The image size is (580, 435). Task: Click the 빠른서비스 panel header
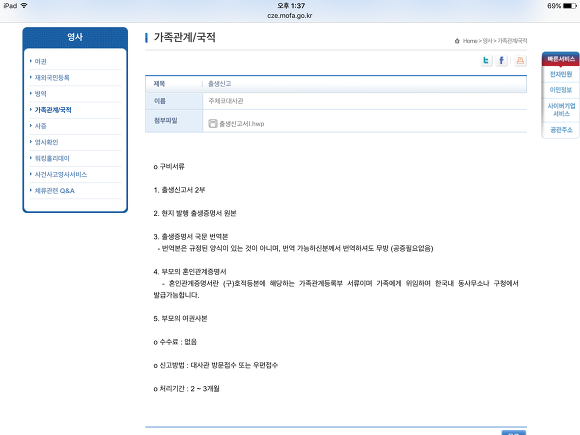tap(561, 59)
